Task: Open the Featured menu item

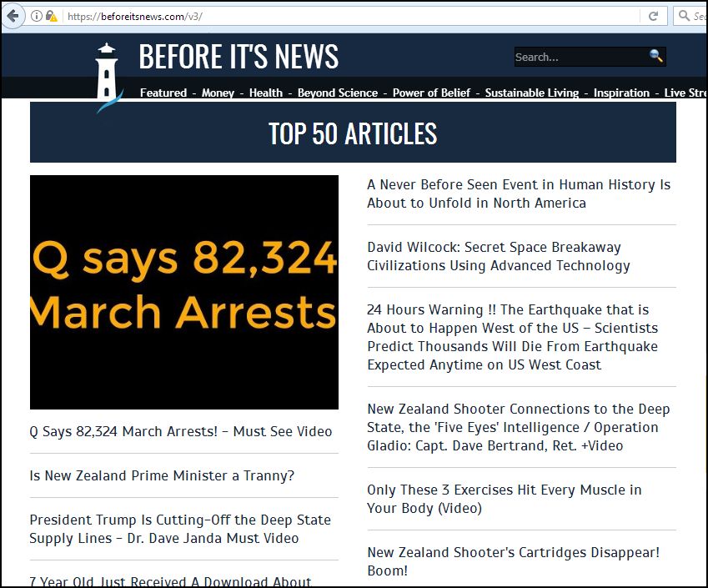Action: [163, 93]
